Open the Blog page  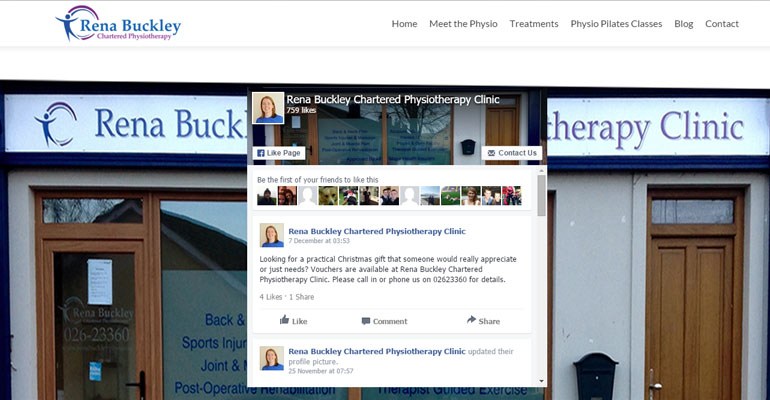(684, 24)
